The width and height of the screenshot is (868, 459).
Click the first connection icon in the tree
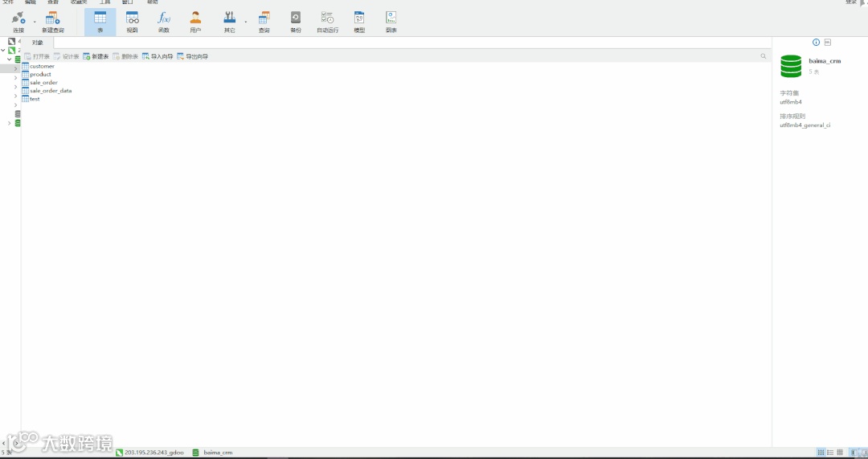click(x=11, y=42)
